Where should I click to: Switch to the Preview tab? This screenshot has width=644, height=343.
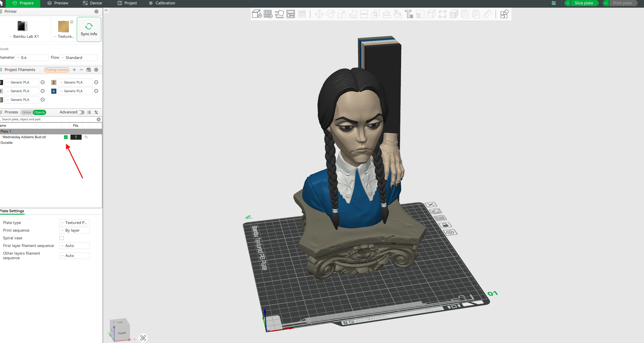(x=58, y=3)
